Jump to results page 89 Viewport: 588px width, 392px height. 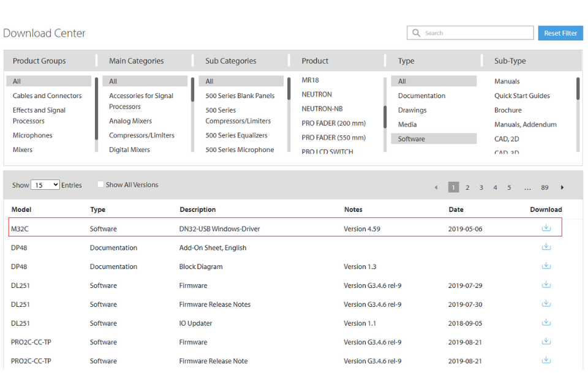point(545,187)
